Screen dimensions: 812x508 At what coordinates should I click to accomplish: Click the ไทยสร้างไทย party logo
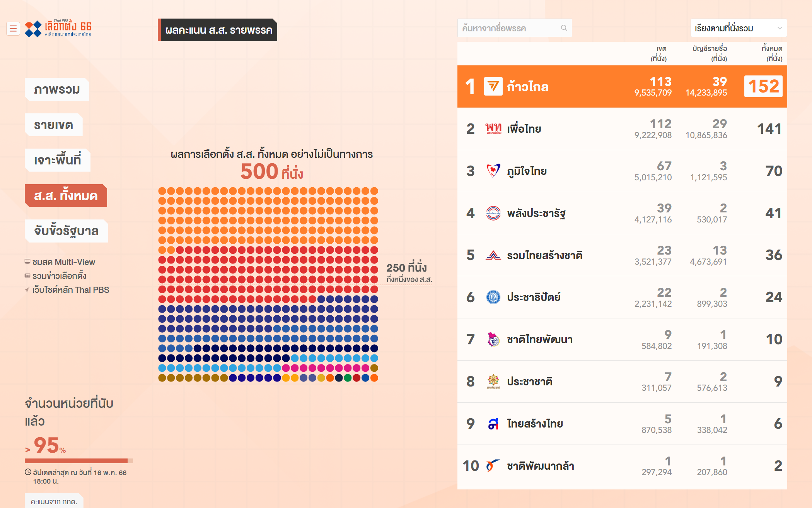pyautogui.click(x=493, y=424)
